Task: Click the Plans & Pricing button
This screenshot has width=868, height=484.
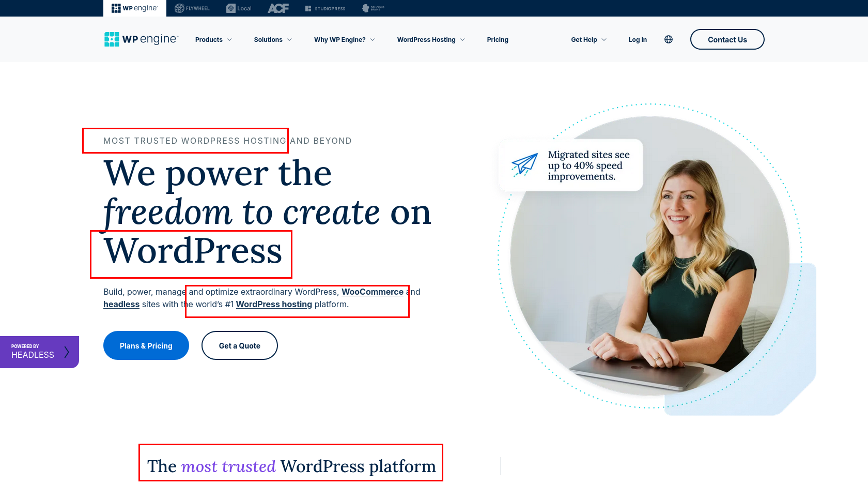Action: click(146, 345)
